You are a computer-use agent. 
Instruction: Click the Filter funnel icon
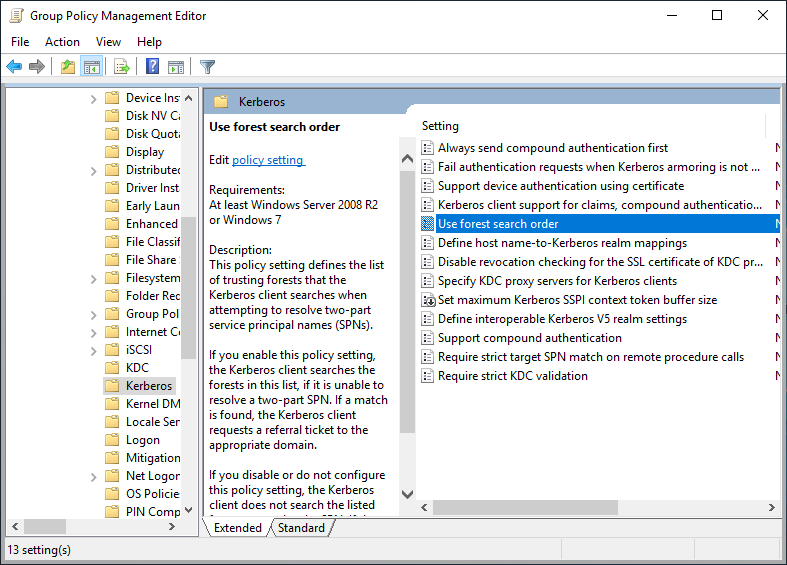(207, 67)
